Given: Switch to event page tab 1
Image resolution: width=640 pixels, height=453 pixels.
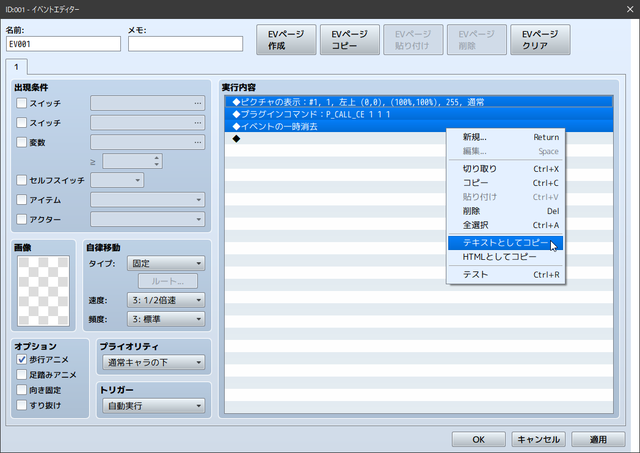Looking at the screenshot, I should coord(17,67).
